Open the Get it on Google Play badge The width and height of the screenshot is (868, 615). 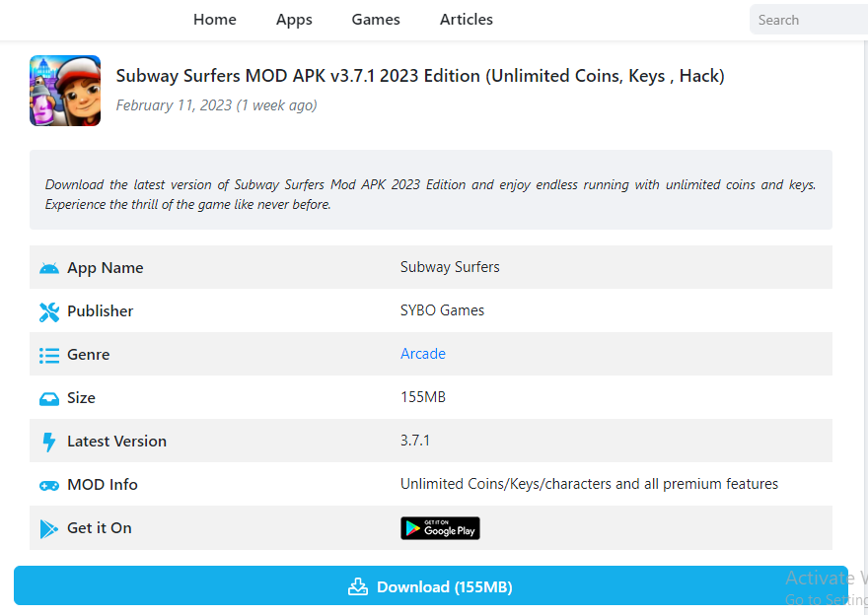tap(440, 528)
